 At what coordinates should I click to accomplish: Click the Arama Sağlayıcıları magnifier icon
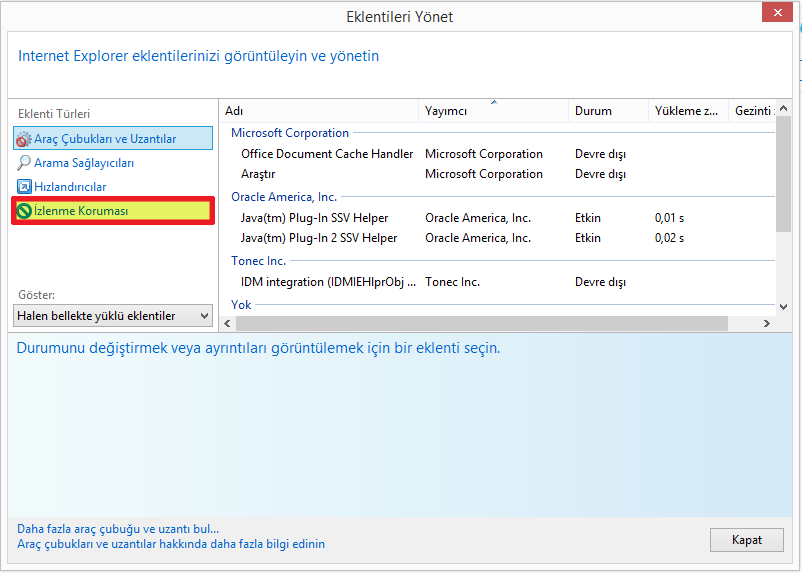tap(24, 163)
